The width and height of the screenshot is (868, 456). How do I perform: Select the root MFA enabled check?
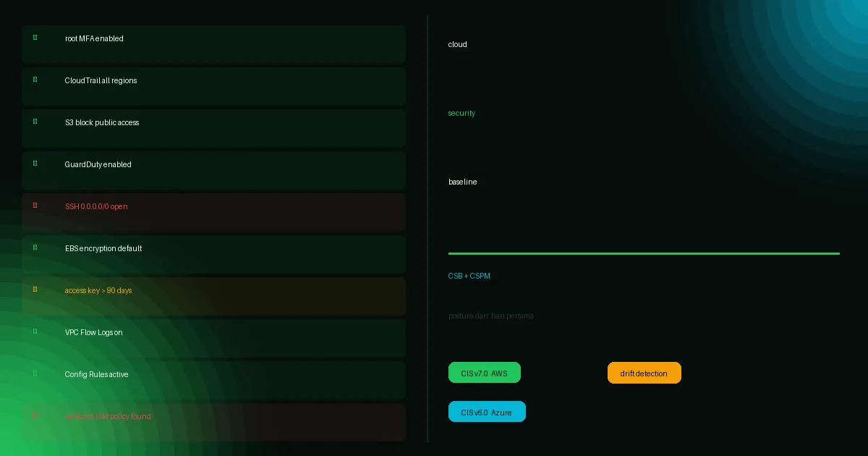[x=213, y=44]
